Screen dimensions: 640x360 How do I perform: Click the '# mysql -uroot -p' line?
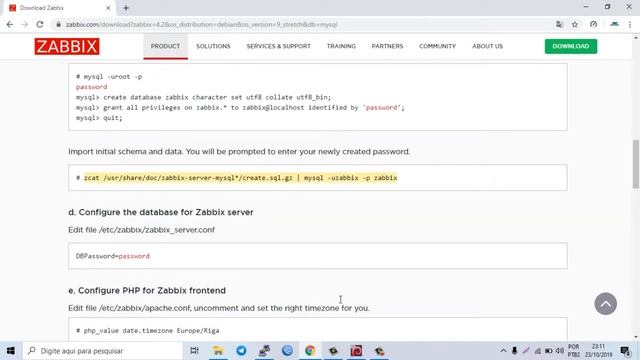[109, 77]
